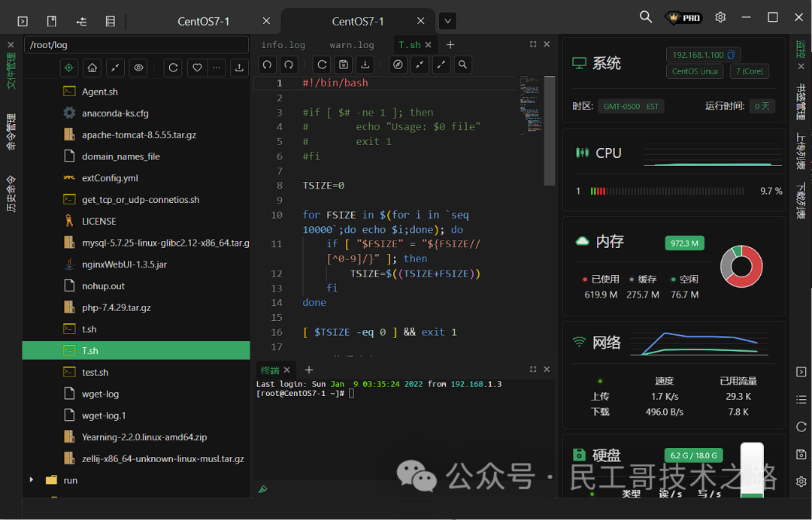Screen dimensions: 812x520
Task: Switch to warn.log editor tab
Action: point(352,45)
